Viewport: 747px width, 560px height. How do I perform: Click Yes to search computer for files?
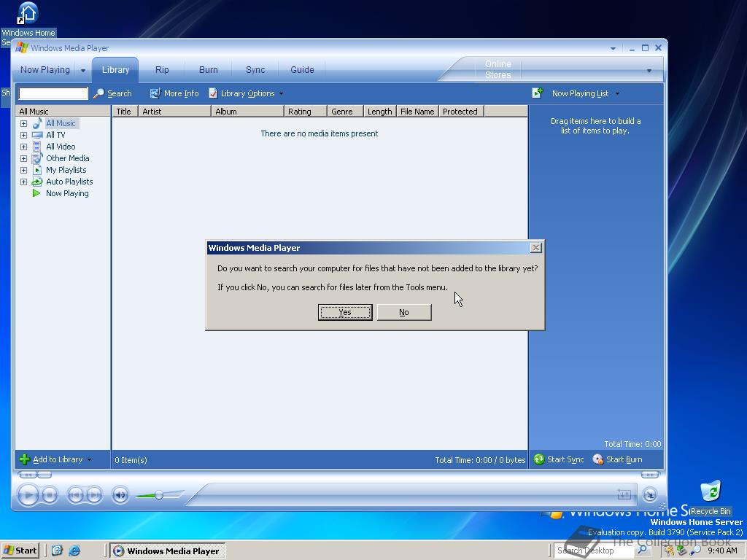(345, 312)
